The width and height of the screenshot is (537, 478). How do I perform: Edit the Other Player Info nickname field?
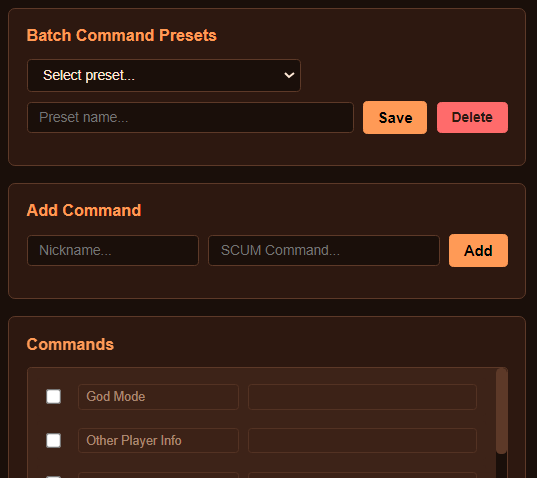coord(158,440)
